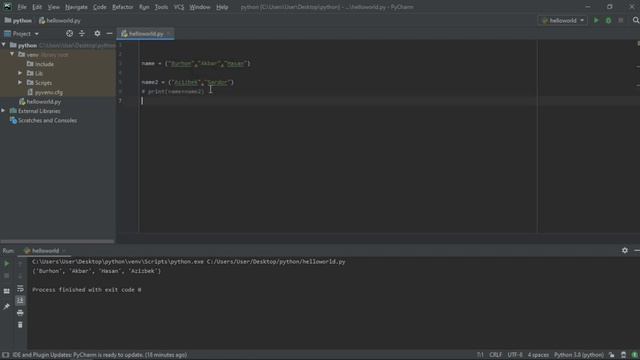Rerun helloworld from the Run panel

tap(7, 264)
